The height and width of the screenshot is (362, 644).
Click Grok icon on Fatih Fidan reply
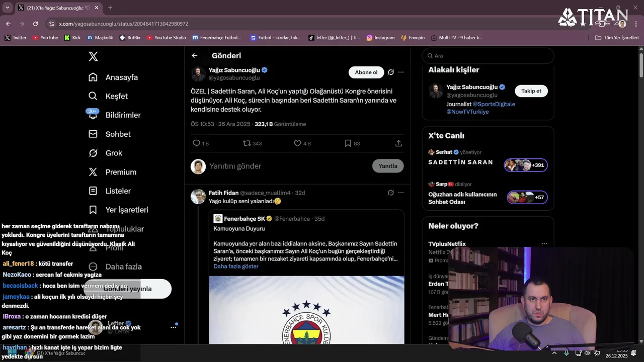pos(391,193)
